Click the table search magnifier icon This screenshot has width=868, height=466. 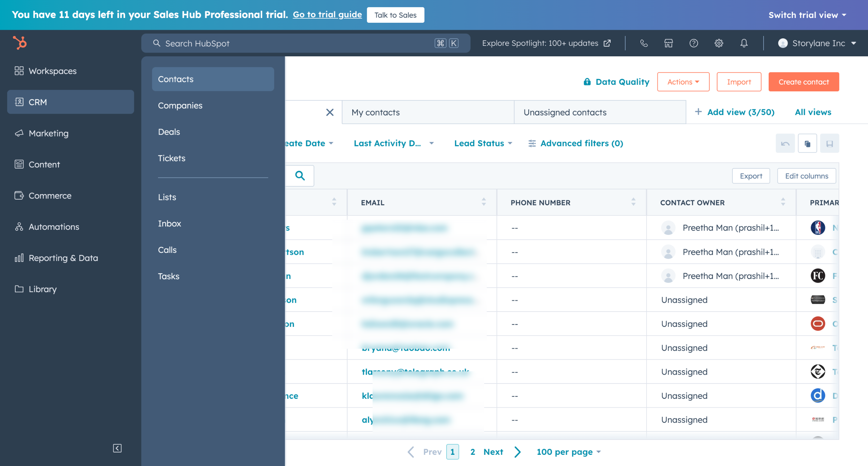[300, 176]
